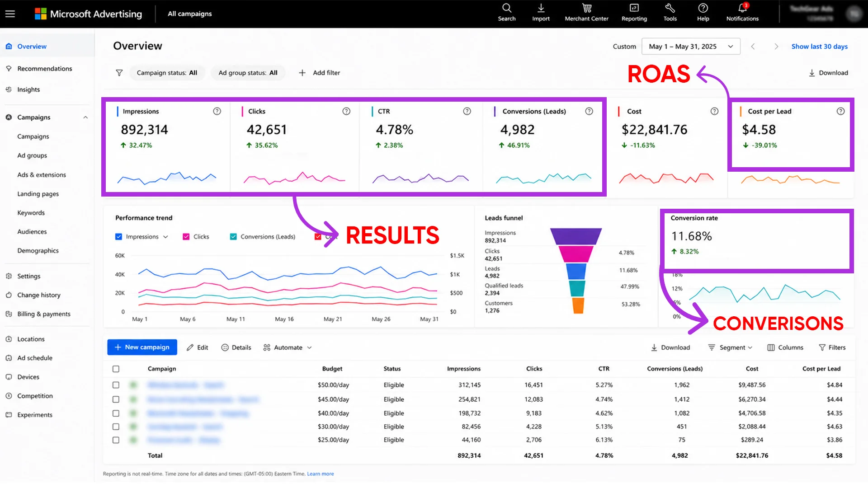
Task: Open the Help menu
Action: (x=703, y=13)
